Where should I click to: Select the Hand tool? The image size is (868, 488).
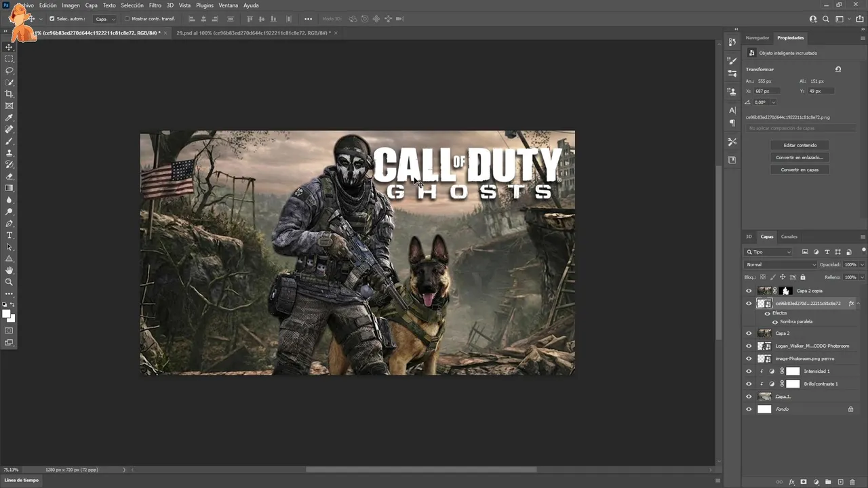pyautogui.click(x=9, y=270)
